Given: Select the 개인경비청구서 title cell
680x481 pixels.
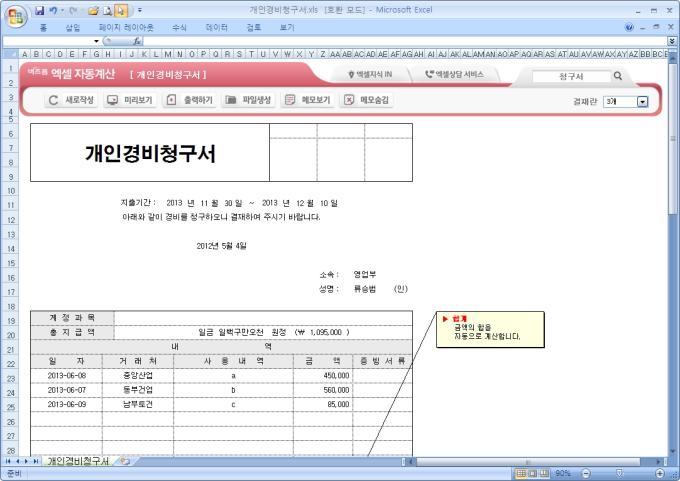Looking at the screenshot, I should click(x=150, y=153).
